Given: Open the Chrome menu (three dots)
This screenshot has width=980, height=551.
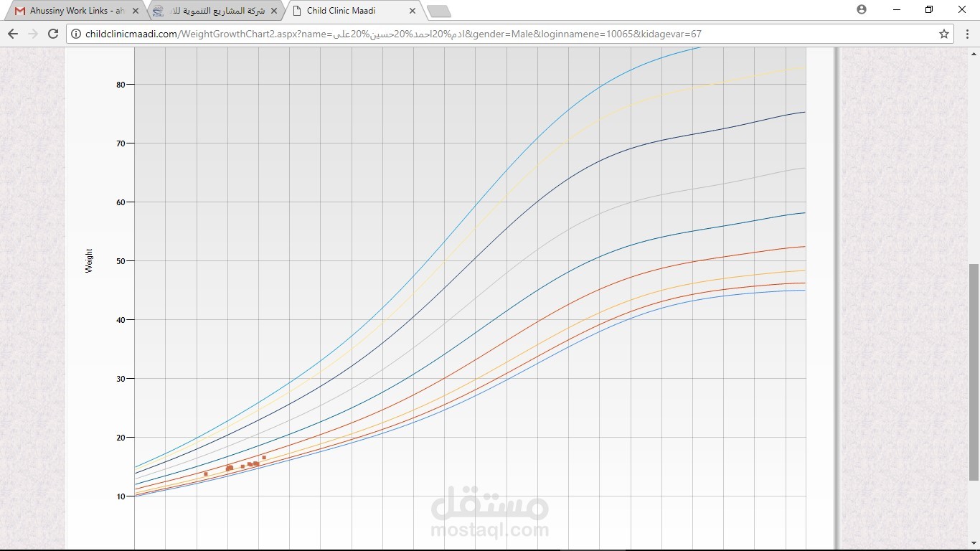Looking at the screenshot, I should tap(967, 34).
